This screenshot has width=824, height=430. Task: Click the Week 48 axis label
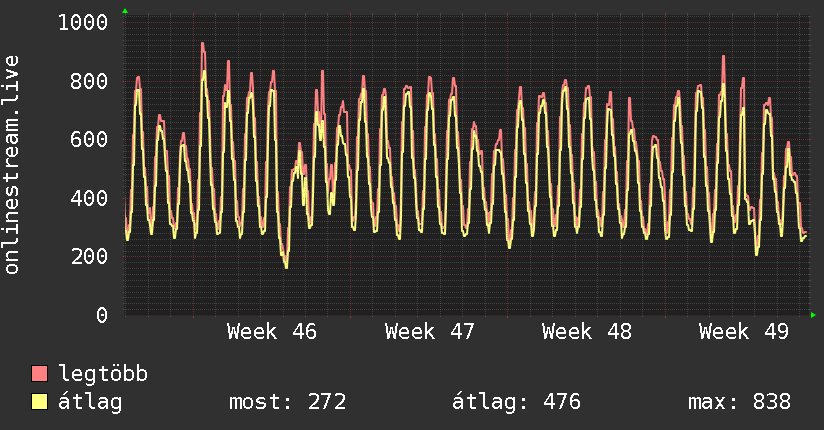[586, 332]
